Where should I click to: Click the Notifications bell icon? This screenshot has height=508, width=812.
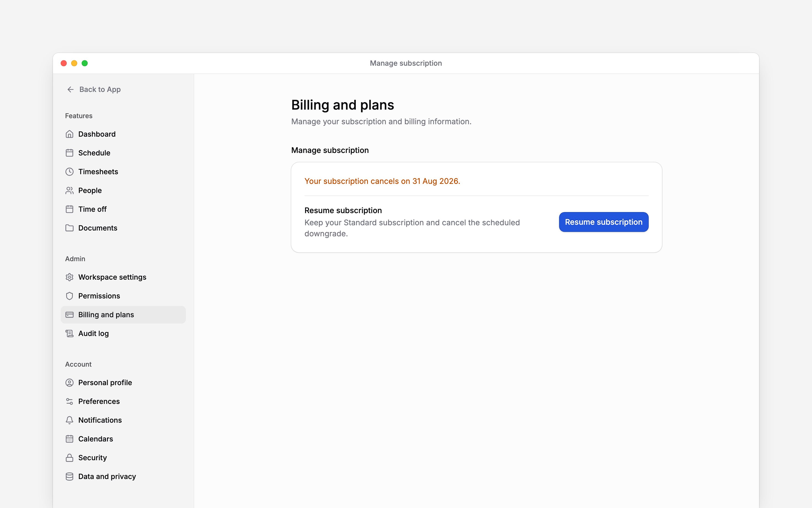click(x=70, y=420)
